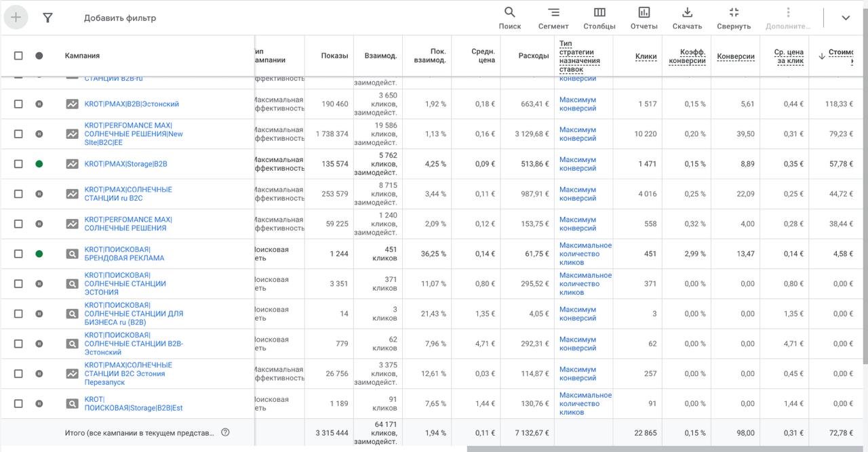Check the KROT|PMAX|B2B|Эстонский campaign row
Screen dimensions: 868x452
18,104
